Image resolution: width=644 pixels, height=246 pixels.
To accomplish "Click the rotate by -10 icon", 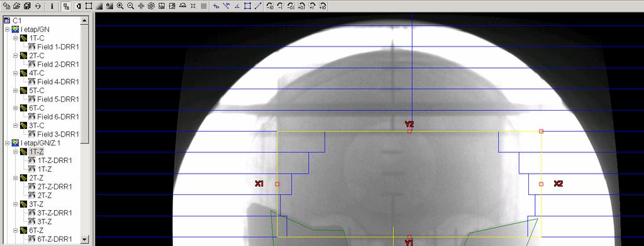I will [x=269, y=6].
